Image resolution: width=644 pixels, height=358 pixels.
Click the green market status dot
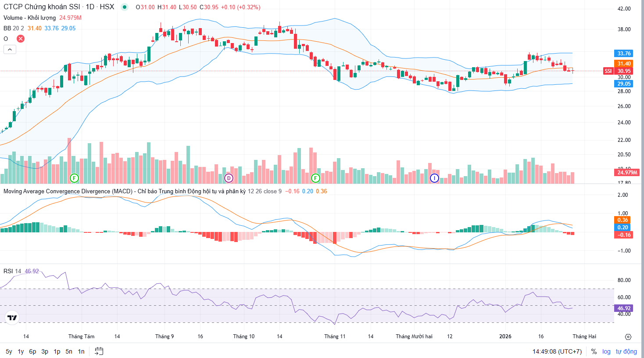point(125,7)
